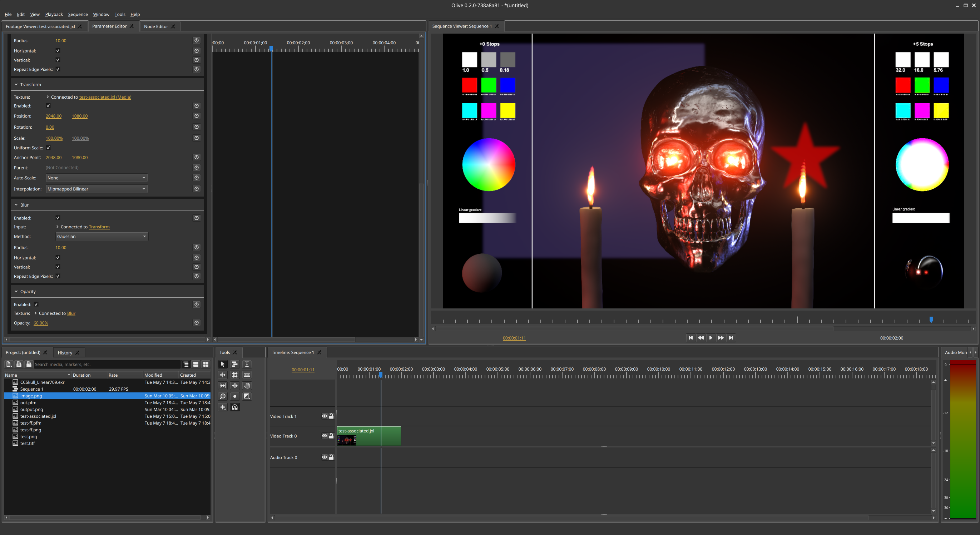This screenshot has height=535, width=980.
Task: Uncheck Blur Enabled checkbox
Action: point(58,218)
